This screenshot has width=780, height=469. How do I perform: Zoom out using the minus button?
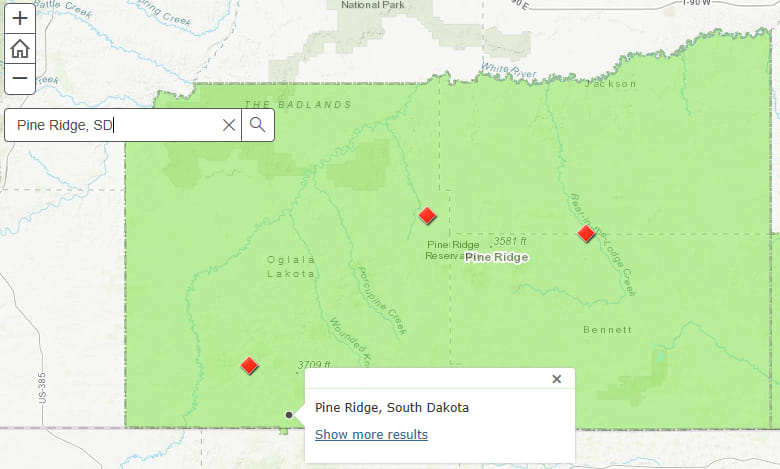(19, 78)
